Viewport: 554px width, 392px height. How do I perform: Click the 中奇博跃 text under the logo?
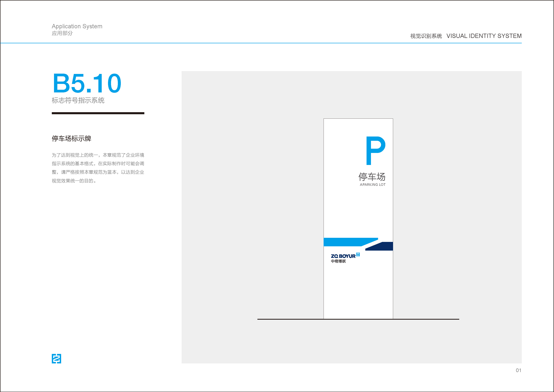point(338,261)
